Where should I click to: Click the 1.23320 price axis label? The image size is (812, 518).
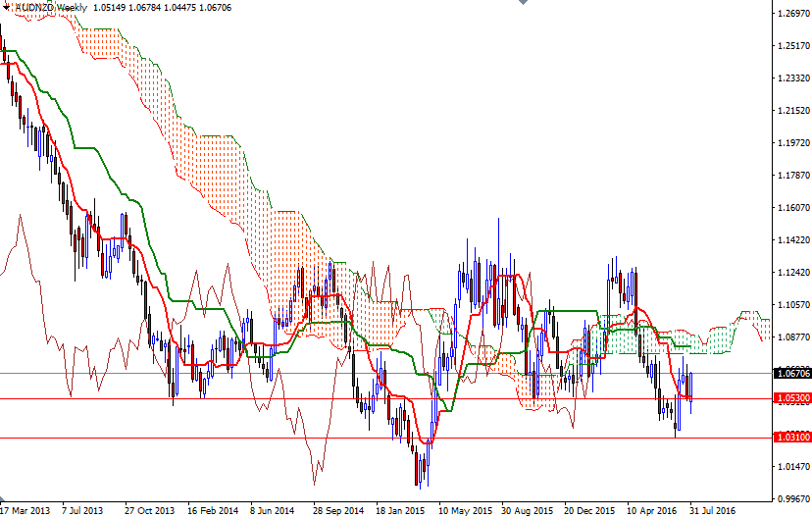pyautogui.click(x=794, y=78)
